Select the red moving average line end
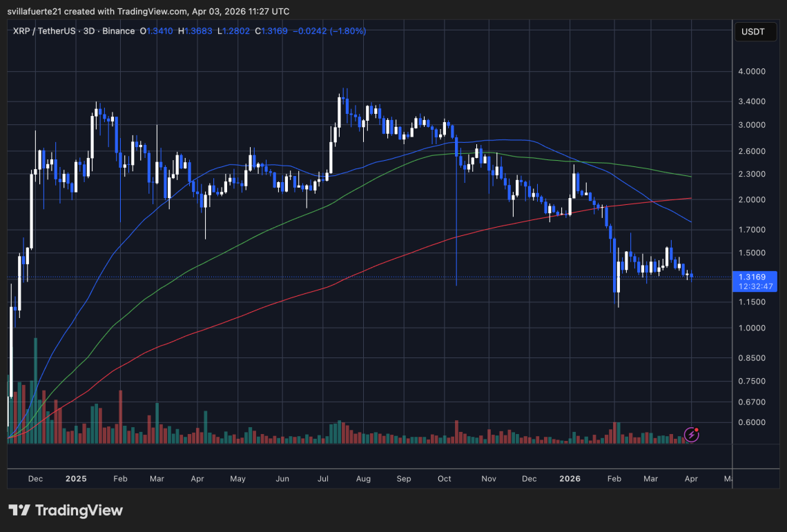787x532 pixels. pyautogui.click(x=690, y=198)
